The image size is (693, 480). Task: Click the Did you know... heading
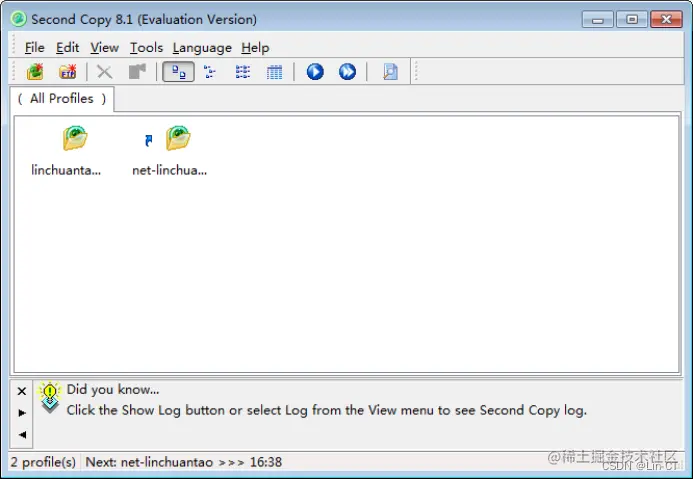coord(113,389)
